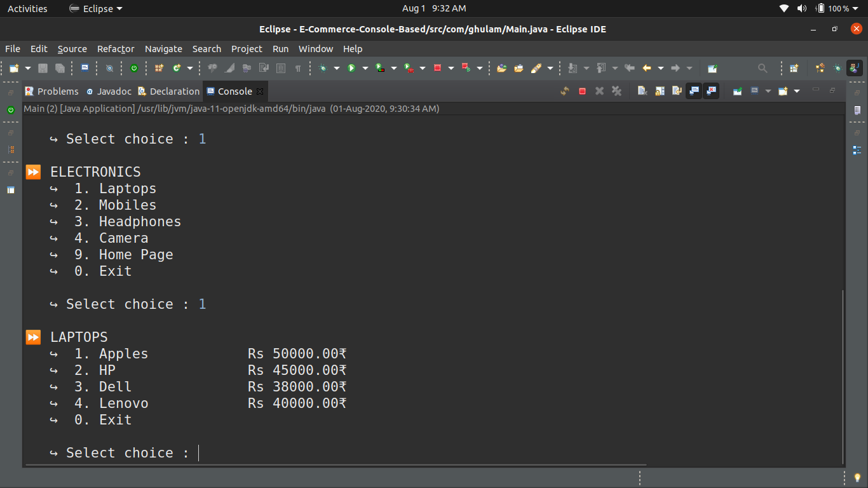
Task: Click the main toolbar search pencil icon
Action: [536, 68]
